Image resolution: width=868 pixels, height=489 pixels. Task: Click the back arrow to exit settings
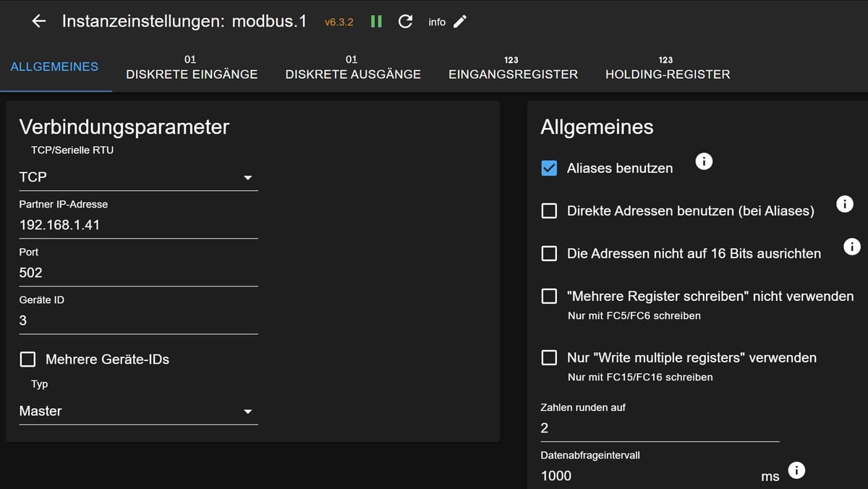click(x=38, y=21)
